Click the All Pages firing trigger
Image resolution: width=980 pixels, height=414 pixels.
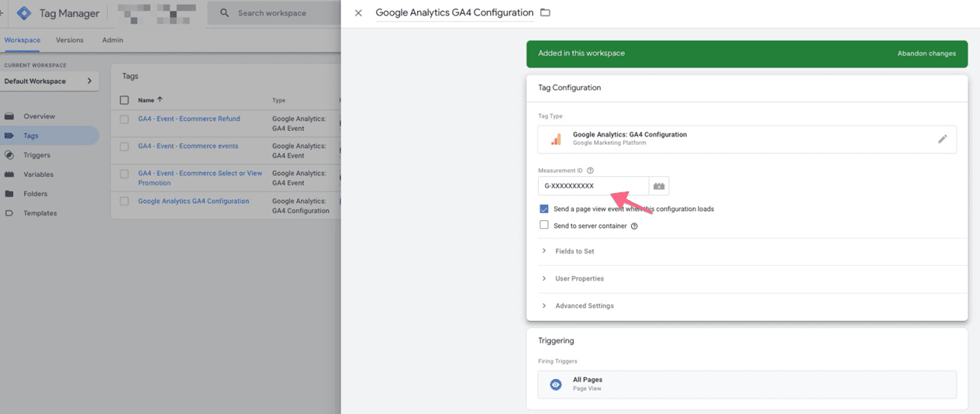pyautogui.click(x=747, y=385)
